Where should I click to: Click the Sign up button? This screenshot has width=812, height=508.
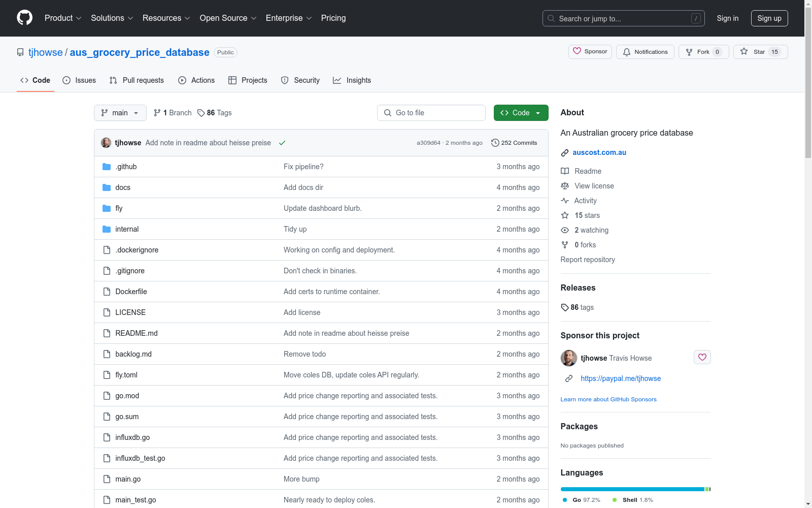point(769,18)
